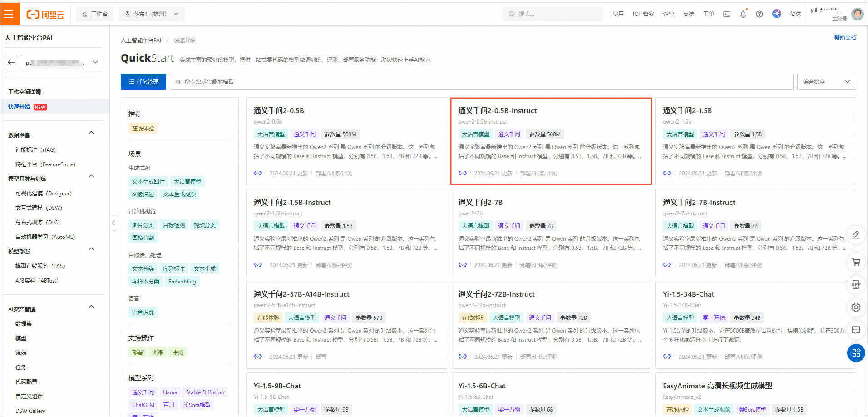Image resolution: width=868 pixels, height=417 pixels.
Task: Open 快速开始 in sidebar
Action: [x=19, y=107]
